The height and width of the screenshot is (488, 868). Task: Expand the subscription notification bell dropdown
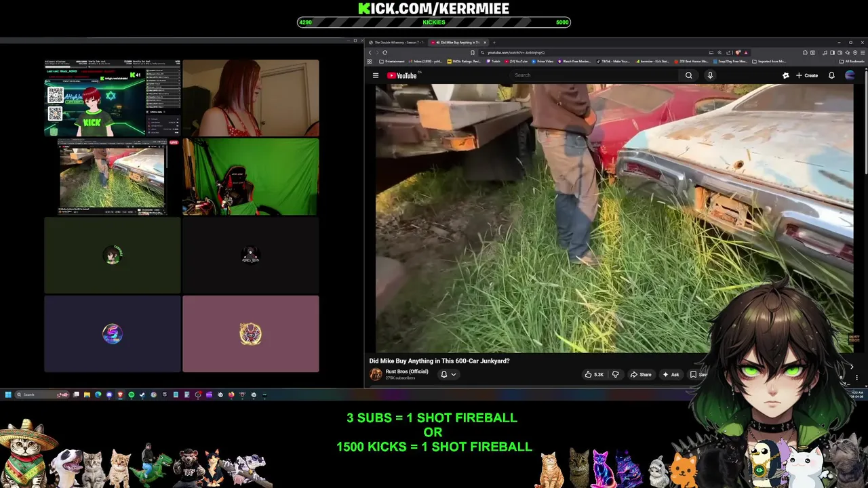pos(448,374)
